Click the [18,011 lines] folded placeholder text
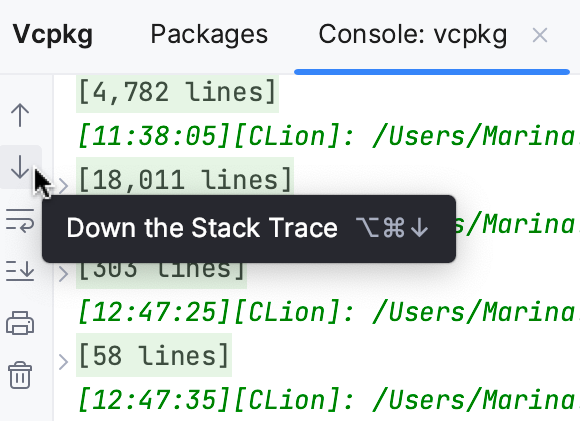Screen dimensions: 580x421 (185, 180)
